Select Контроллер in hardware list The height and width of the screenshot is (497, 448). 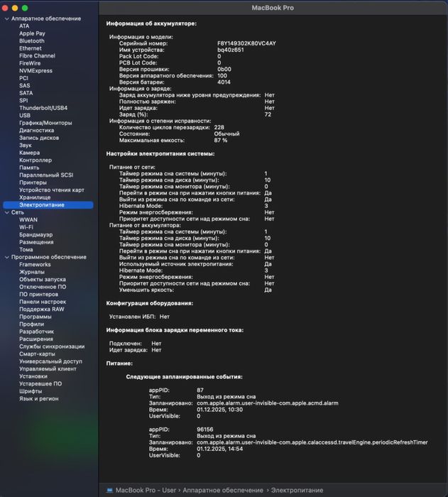coord(35,160)
